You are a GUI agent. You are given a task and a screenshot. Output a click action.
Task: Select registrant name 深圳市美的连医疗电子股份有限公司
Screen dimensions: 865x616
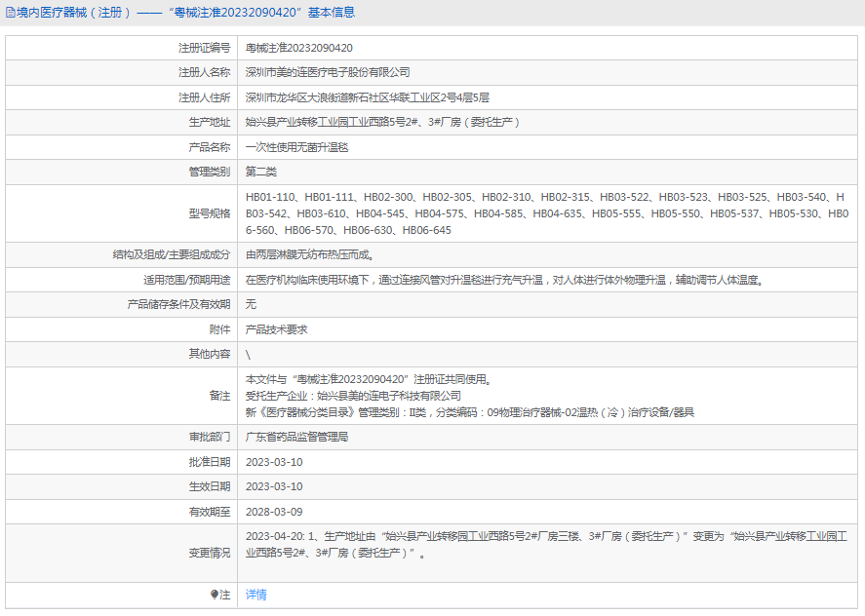tap(328, 72)
